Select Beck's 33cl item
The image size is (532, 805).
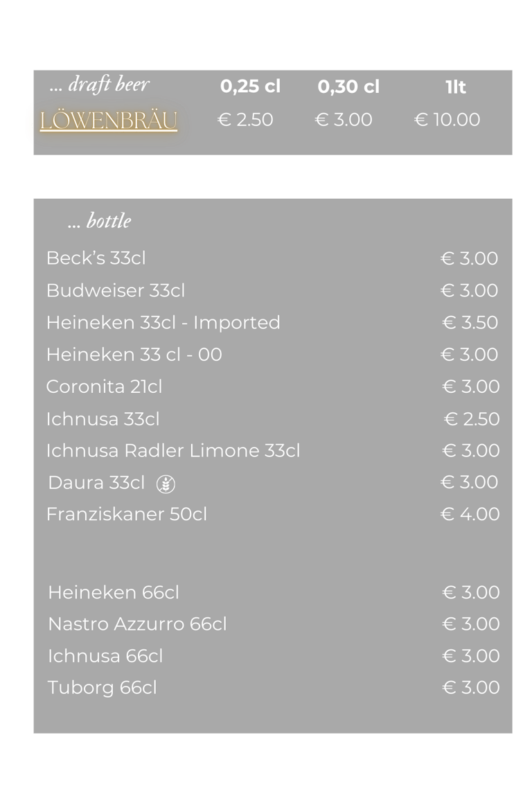(96, 258)
